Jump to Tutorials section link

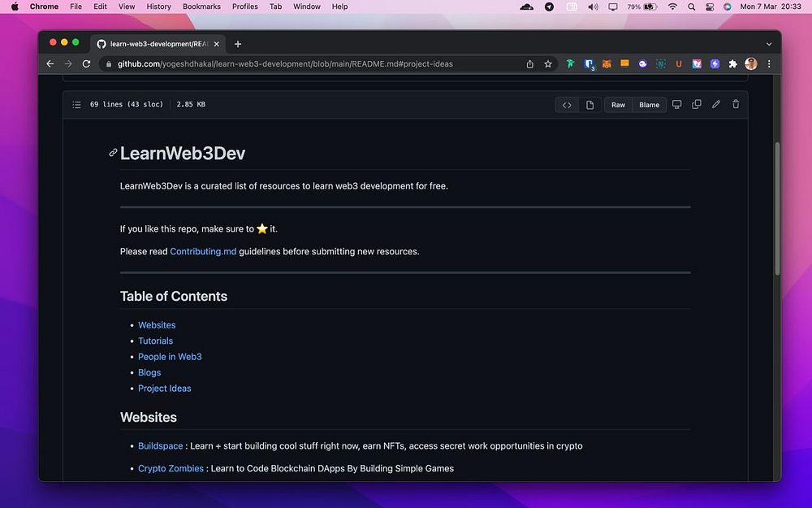point(155,341)
